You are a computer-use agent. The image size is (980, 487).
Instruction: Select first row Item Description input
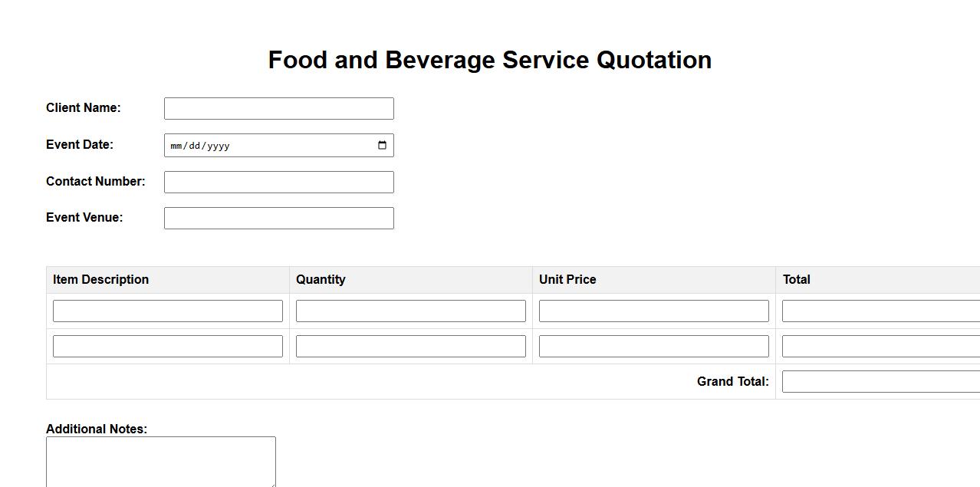[x=167, y=311]
